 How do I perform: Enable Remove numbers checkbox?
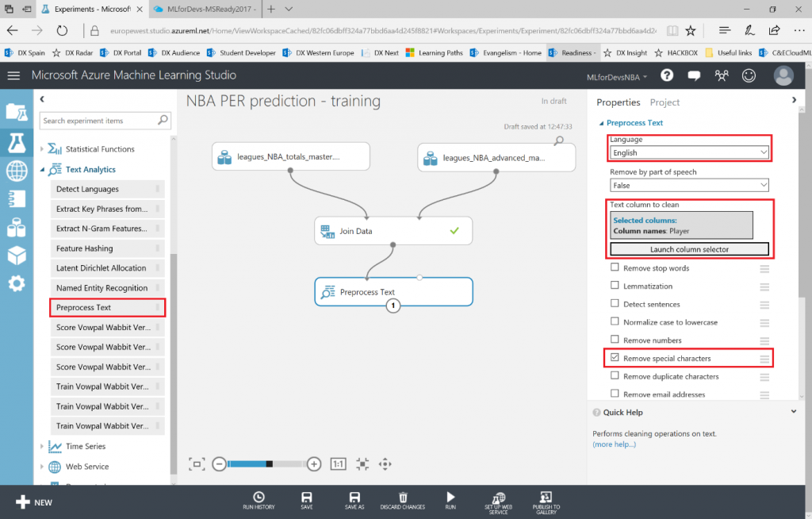[615, 339]
